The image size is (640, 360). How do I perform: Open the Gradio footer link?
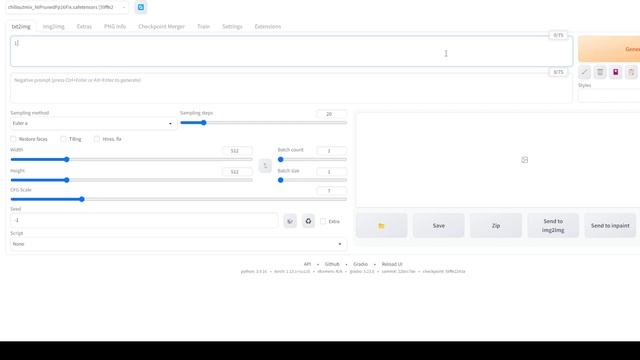360,264
